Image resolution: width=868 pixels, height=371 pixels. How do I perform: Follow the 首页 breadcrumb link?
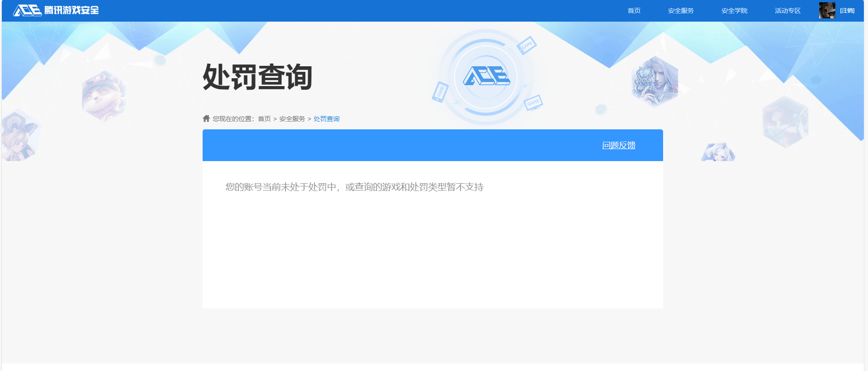click(x=264, y=119)
